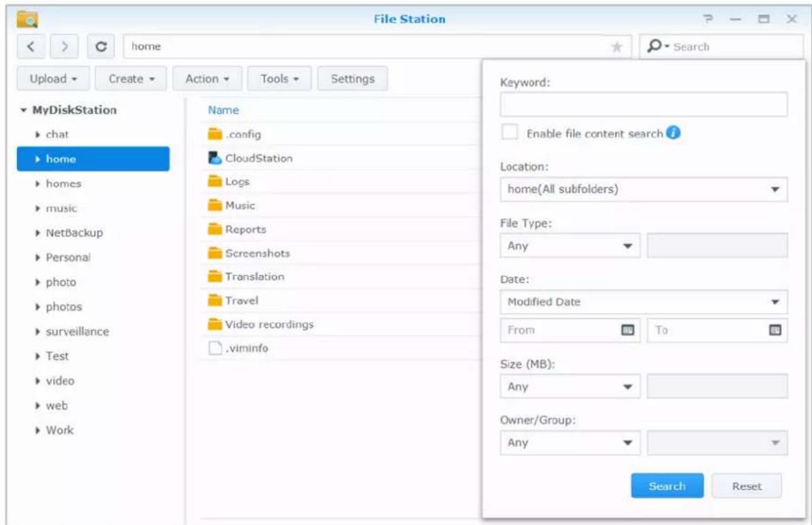The width and height of the screenshot is (812, 525).
Task: Expand the surveillance folder arrow
Action: pyautogui.click(x=37, y=331)
